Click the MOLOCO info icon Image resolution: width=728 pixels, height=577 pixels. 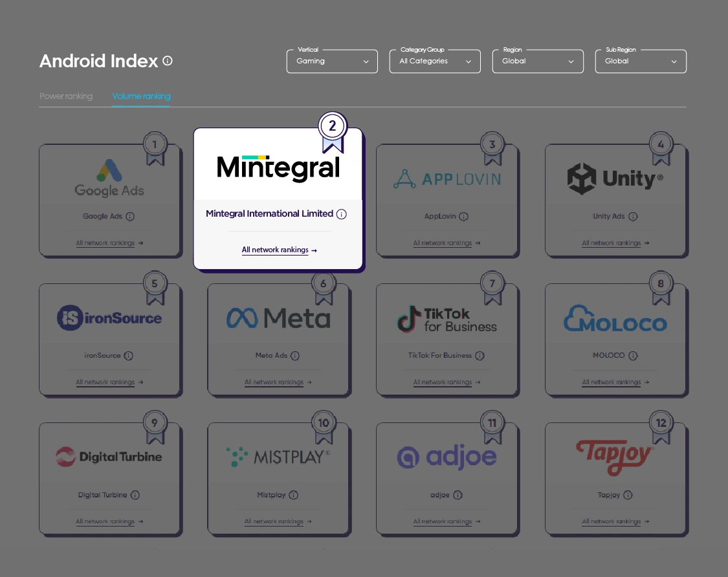point(634,356)
